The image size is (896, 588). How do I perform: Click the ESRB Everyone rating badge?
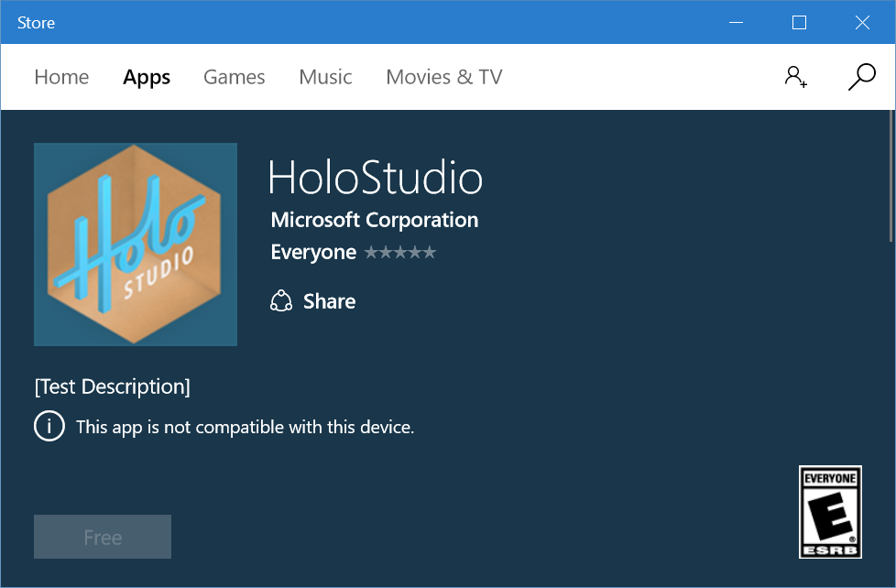(830, 512)
